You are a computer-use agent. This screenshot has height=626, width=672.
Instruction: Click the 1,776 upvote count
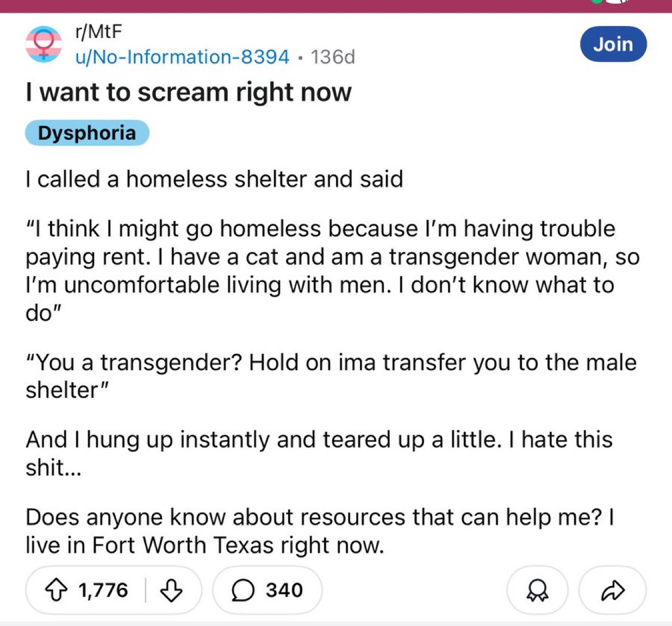coord(103,590)
